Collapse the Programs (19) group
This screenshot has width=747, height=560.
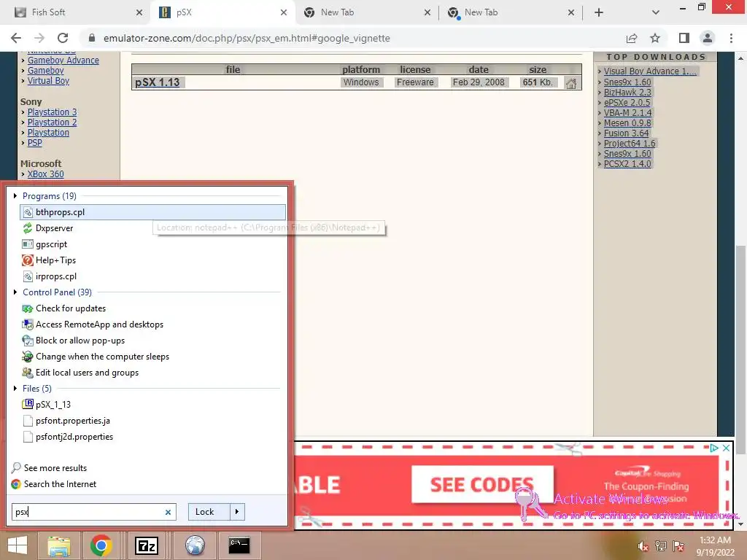[x=15, y=195]
